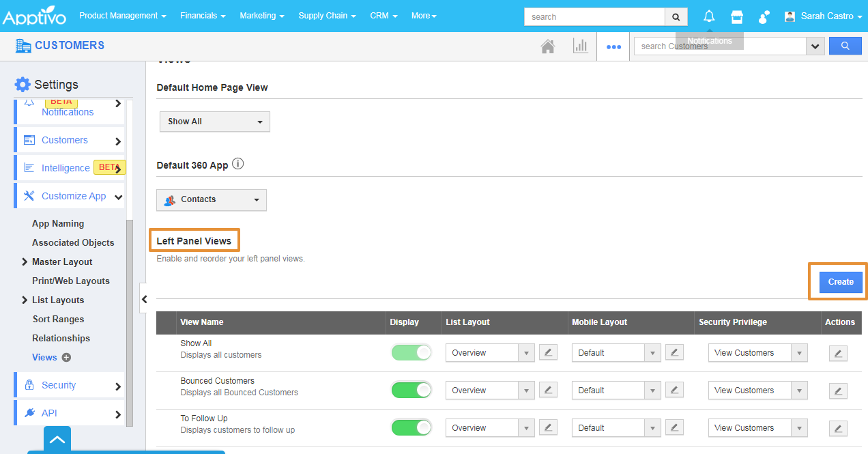The height and width of the screenshot is (454, 868).
Task: Open the reports bar chart icon
Action: 580,46
